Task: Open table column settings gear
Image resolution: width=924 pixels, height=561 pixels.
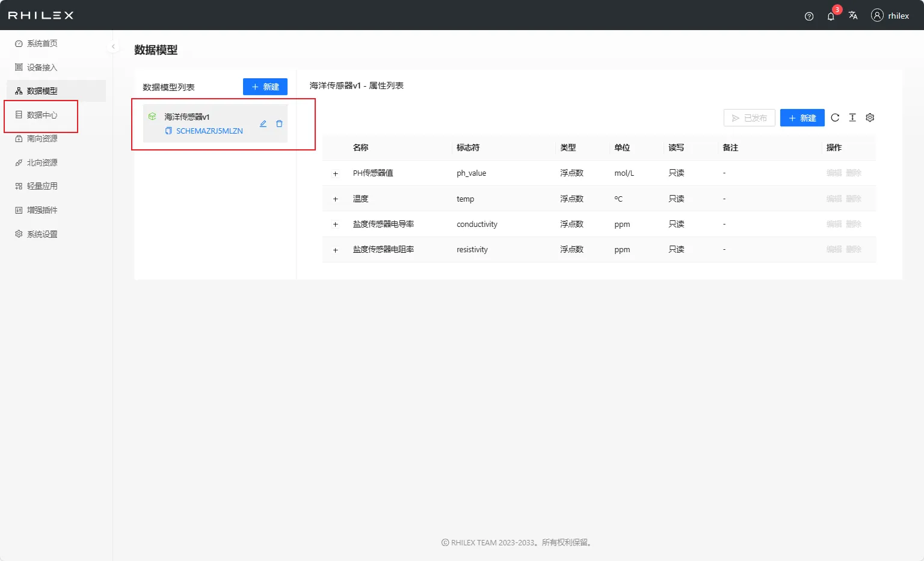Action: tap(870, 117)
